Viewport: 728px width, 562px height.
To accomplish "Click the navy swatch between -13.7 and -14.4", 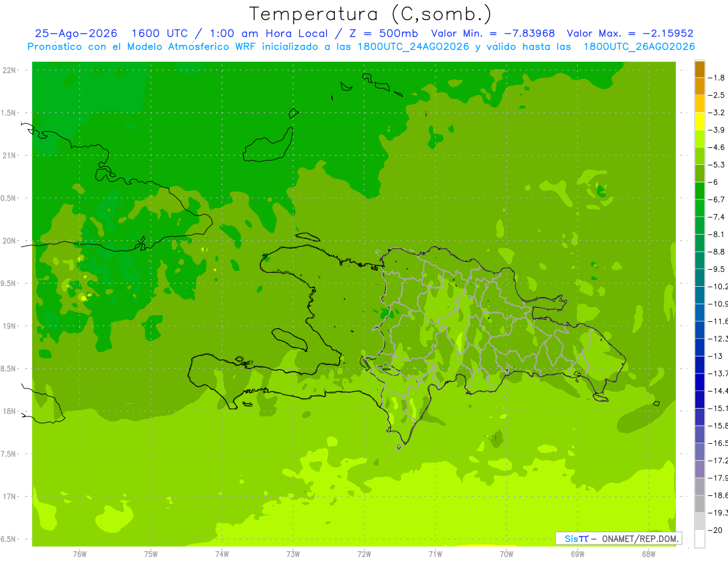I will (699, 382).
